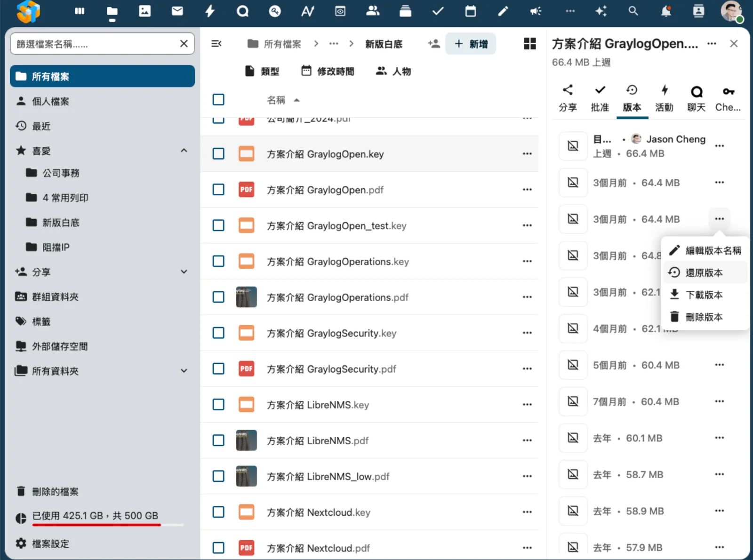Select 下載版本 in the context menu
Screen dimensions: 753x560
[x=705, y=295]
